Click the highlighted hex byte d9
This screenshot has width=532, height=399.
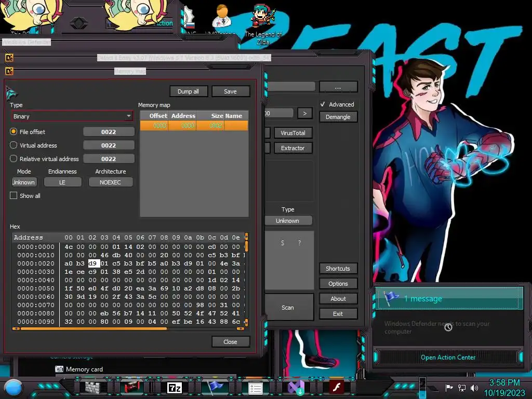(93, 263)
